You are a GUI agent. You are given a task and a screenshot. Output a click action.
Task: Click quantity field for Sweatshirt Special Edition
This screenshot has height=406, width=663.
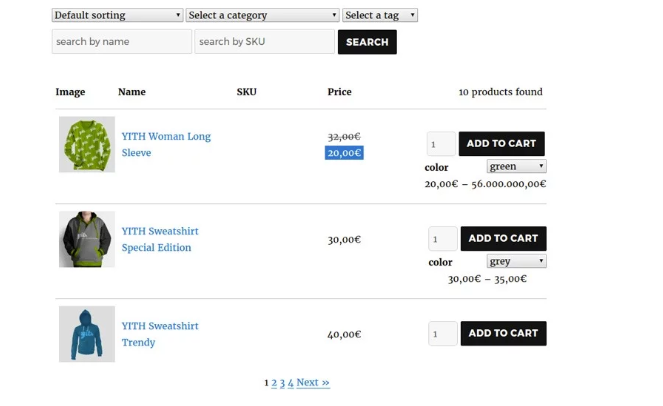(443, 239)
